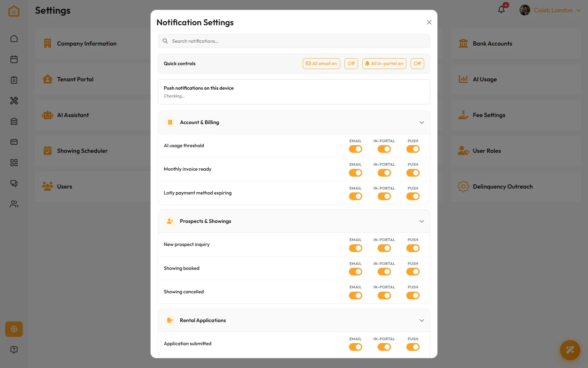Open the help question icon in the sidebar
588x368 pixels.
[x=14, y=350]
